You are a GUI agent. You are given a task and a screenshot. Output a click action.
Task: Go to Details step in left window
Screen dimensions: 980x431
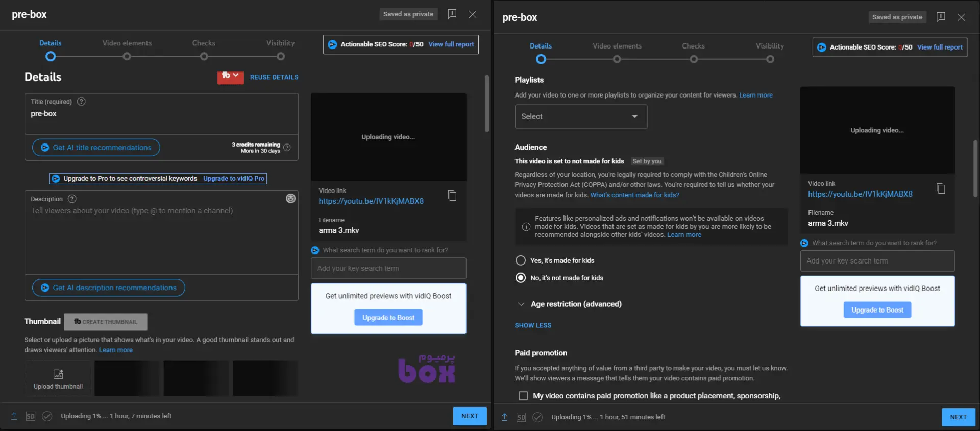click(51, 50)
